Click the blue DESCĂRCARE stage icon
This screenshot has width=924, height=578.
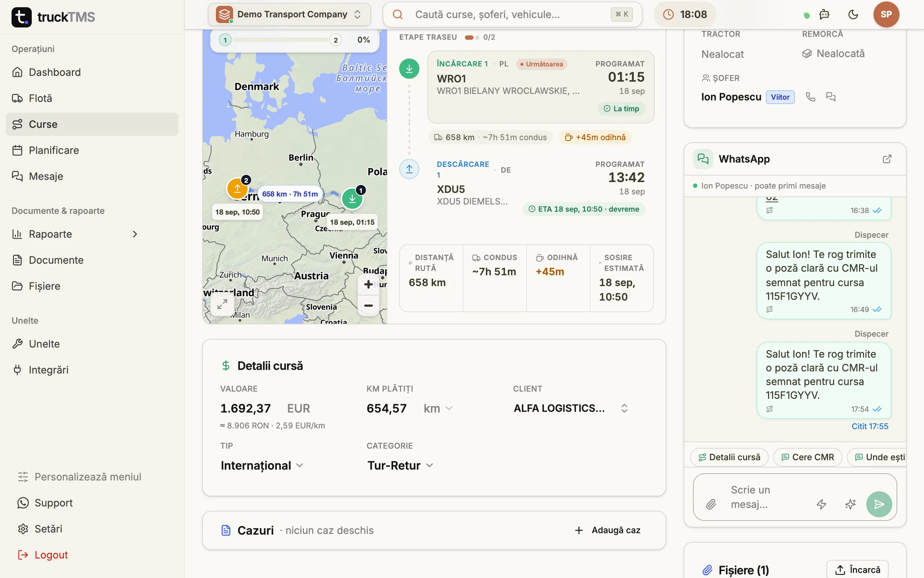pyautogui.click(x=409, y=169)
